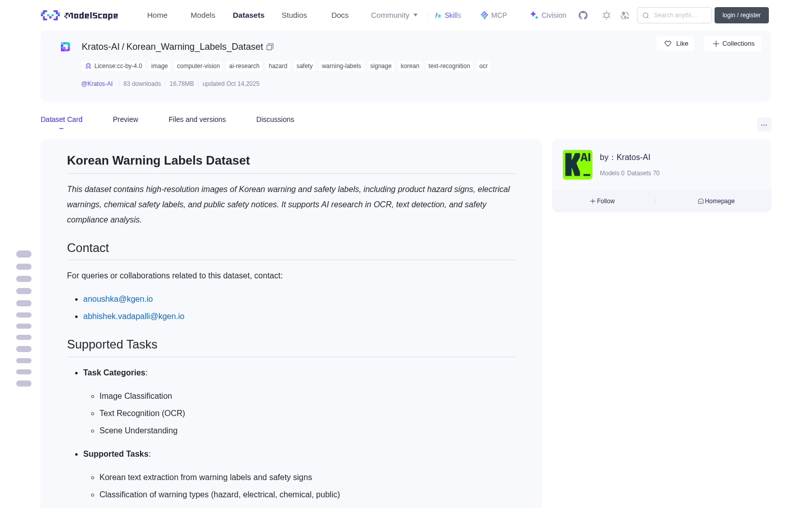
Task: Expand the Community dropdown menu
Action: point(394,15)
